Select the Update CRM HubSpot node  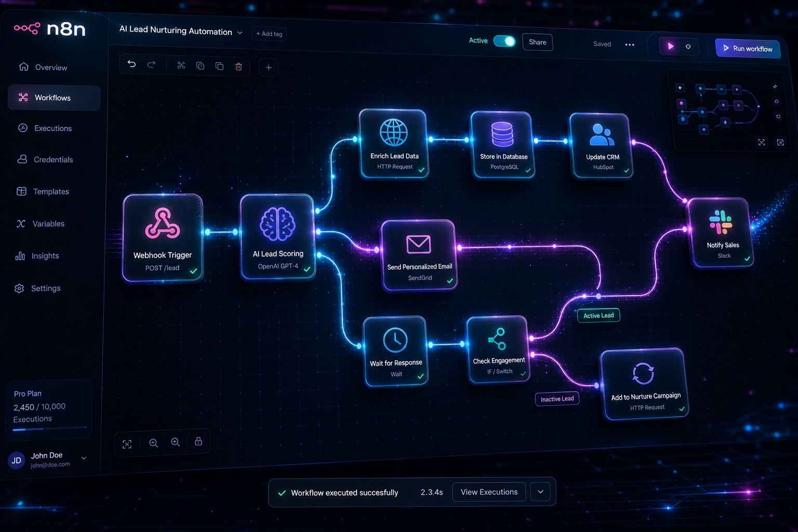pyautogui.click(x=602, y=146)
